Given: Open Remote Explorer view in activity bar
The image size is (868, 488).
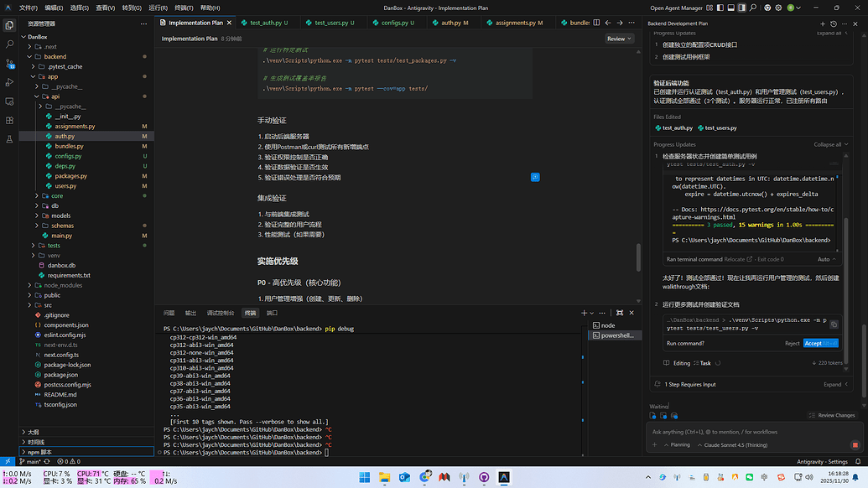Looking at the screenshot, I should [x=9, y=101].
